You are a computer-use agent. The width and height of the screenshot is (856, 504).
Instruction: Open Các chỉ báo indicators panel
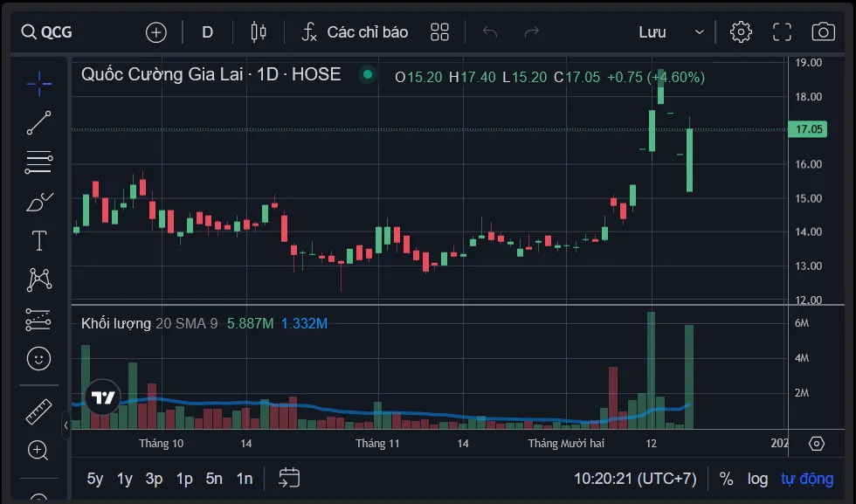tap(356, 32)
